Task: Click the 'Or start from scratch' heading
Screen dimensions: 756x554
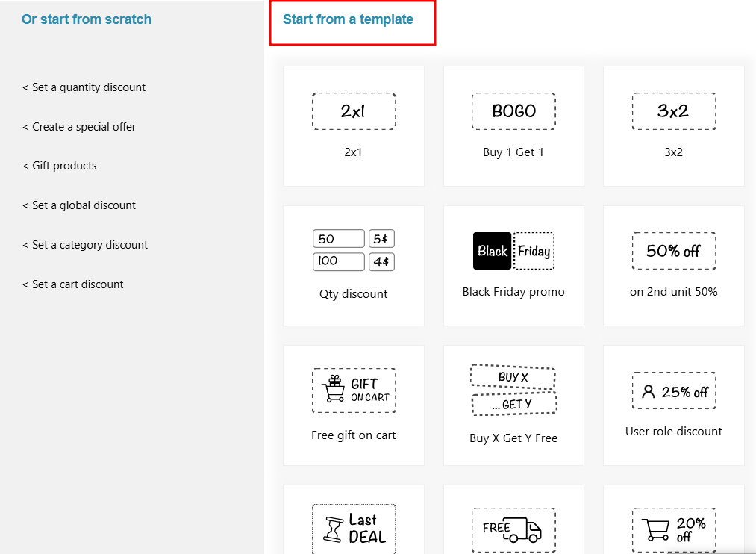Action: pos(87,19)
